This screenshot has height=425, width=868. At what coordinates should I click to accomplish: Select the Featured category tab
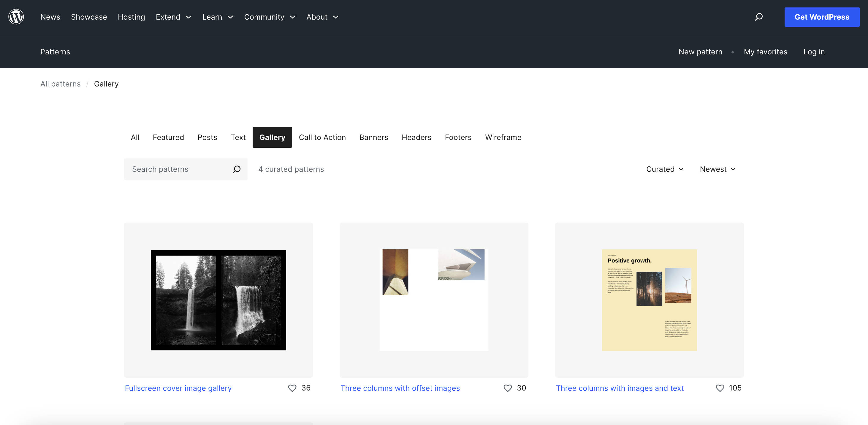(x=168, y=137)
